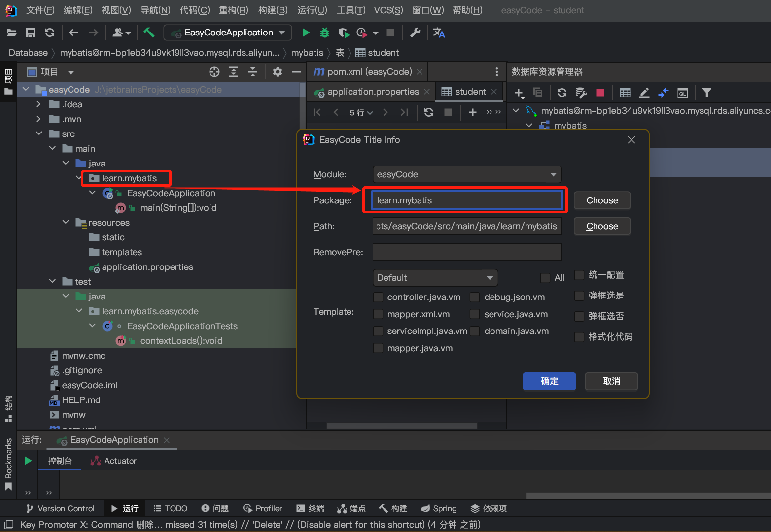
Task: Open the project panel settings gear
Action: coord(278,72)
